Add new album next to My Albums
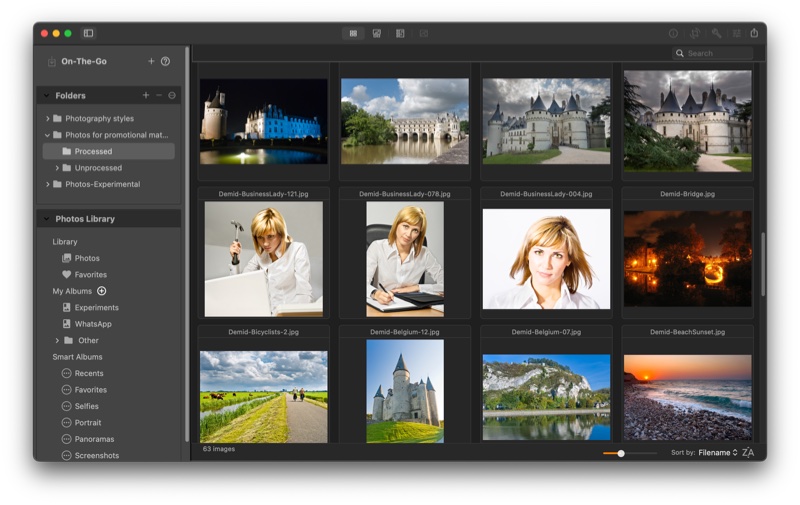The height and width of the screenshot is (505, 800). 102,291
